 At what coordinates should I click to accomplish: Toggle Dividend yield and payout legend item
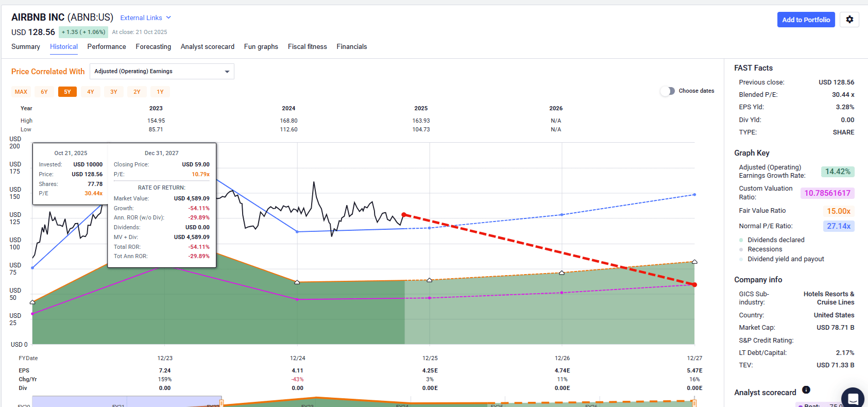point(781,259)
